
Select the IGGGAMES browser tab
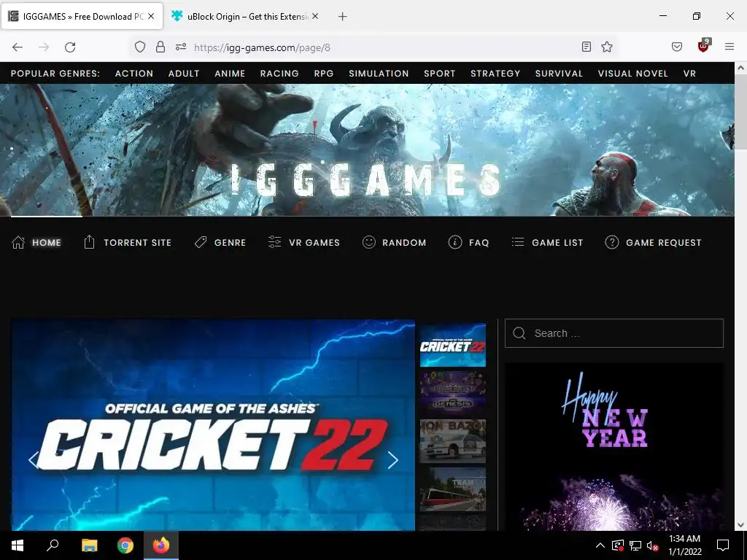pyautogui.click(x=82, y=17)
